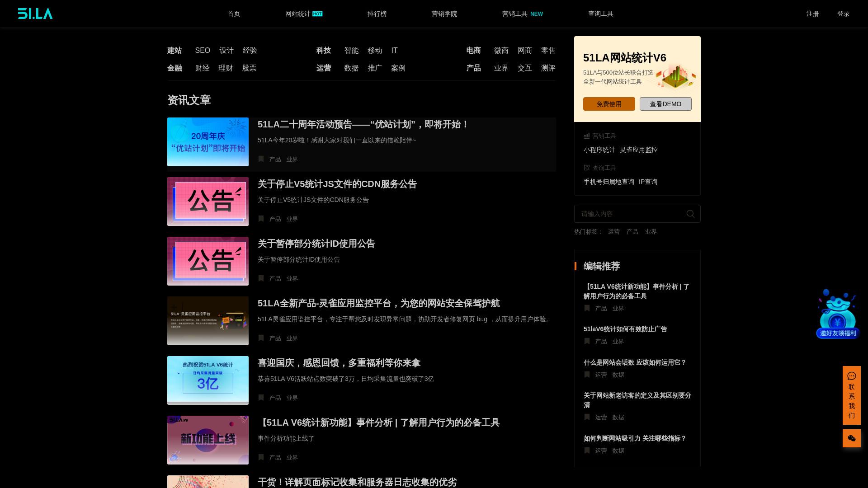Open 排行榜 navigation item
The width and height of the screenshot is (868, 488).
(x=377, y=14)
